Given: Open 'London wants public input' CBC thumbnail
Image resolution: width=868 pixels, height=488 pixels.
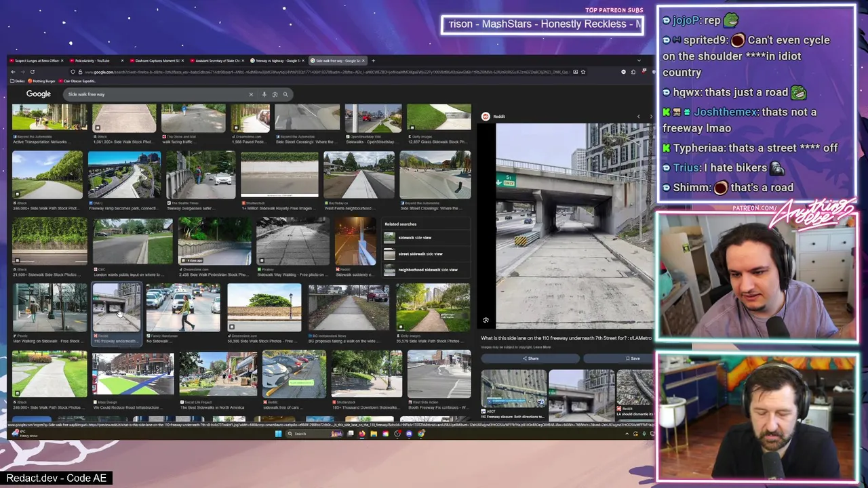Looking at the screenshot, I should [133, 241].
